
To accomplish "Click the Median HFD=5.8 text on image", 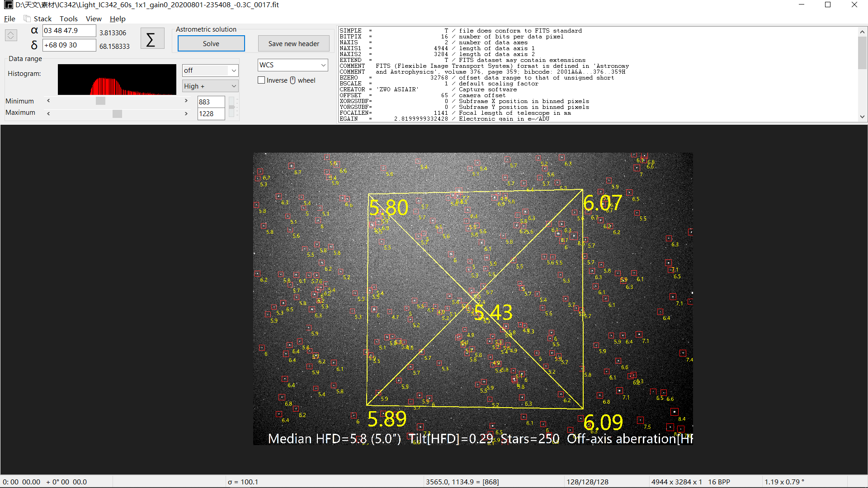I will [335, 439].
